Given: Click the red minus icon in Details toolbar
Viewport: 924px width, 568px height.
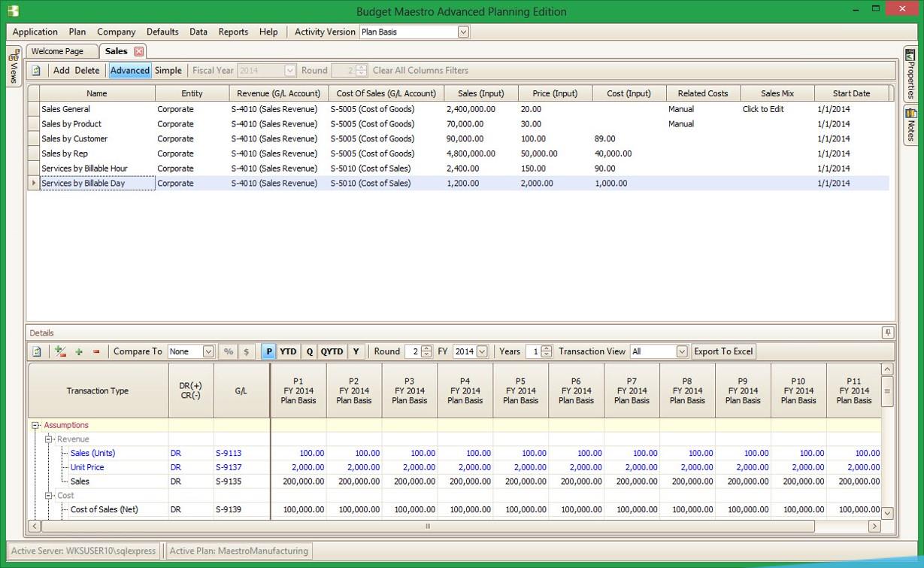Looking at the screenshot, I should click(96, 351).
